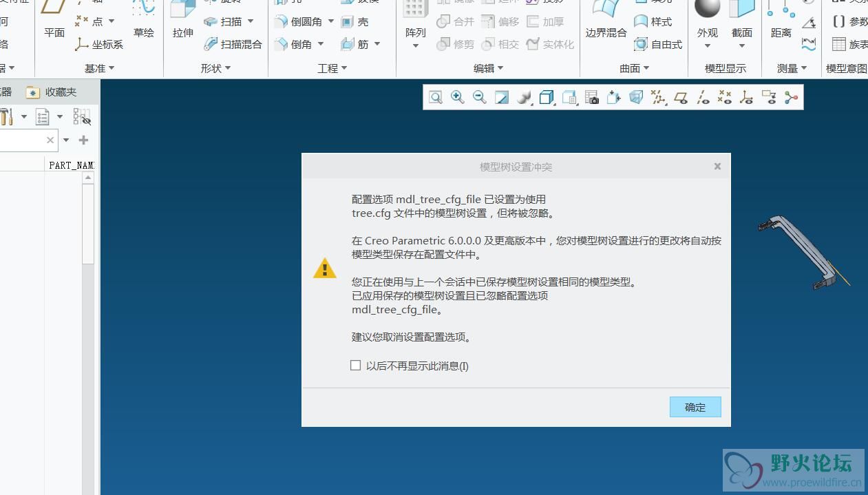Open the 族表 (Family Table) tool
The image size is (868, 495).
850,44
